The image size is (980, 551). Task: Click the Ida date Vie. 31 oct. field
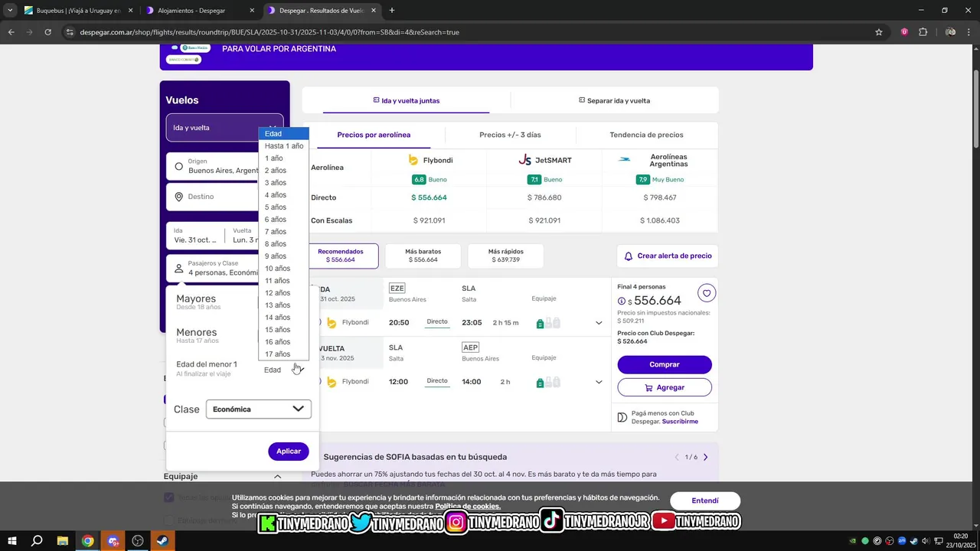click(196, 235)
